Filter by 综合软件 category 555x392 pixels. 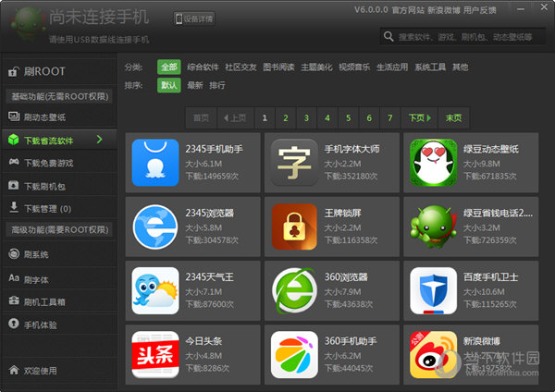coord(203,67)
